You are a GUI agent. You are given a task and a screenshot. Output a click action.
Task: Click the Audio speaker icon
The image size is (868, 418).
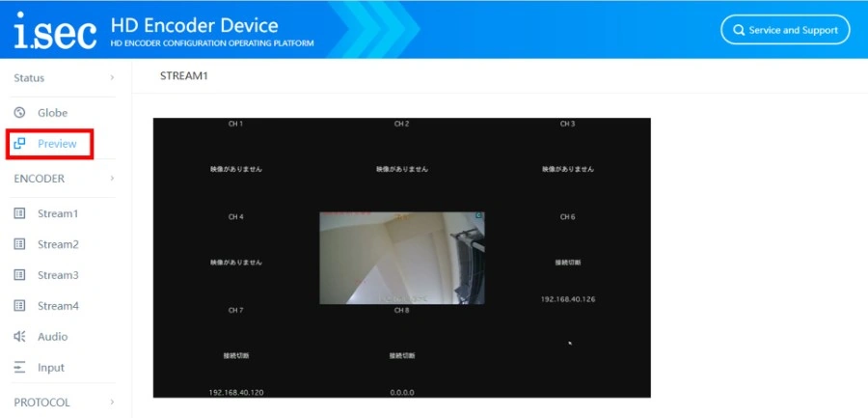click(19, 337)
